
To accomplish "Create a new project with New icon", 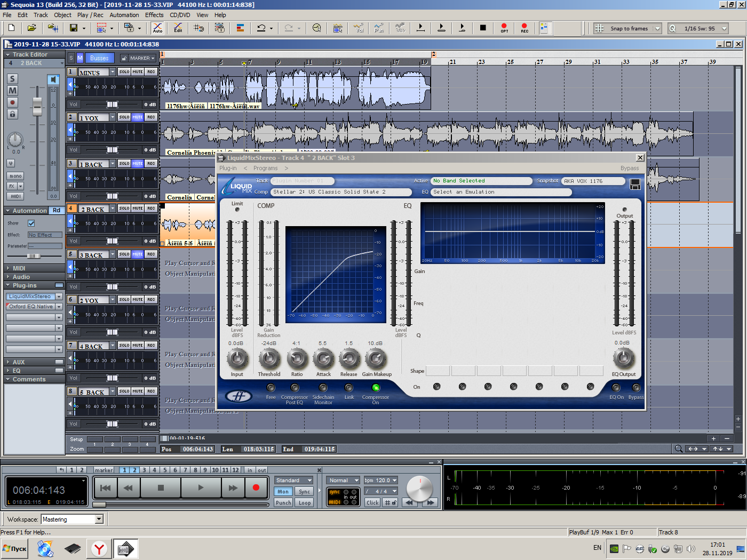I will tap(11, 28).
